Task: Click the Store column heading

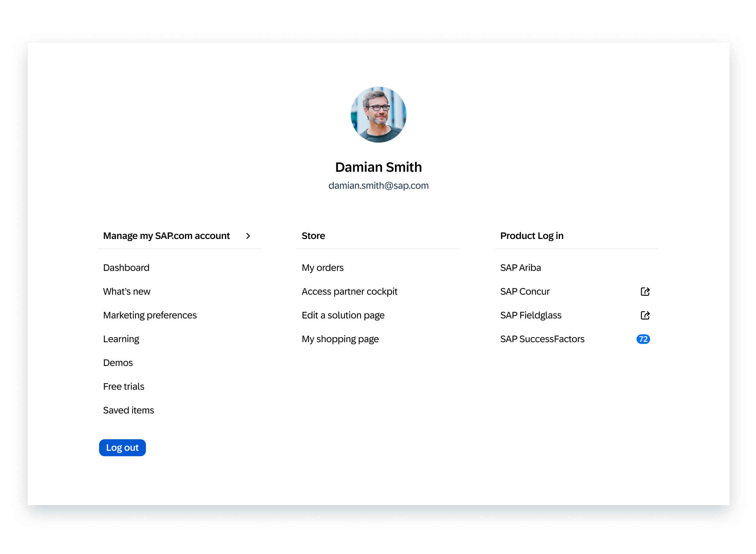Action: click(313, 236)
